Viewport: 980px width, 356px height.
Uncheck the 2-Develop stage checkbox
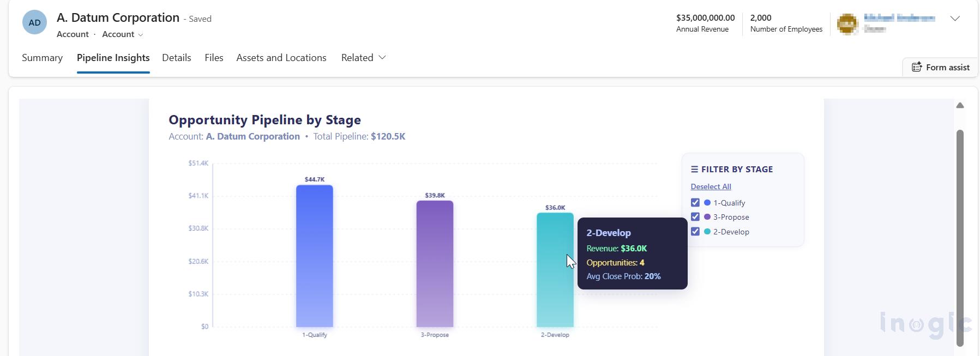tap(695, 231)
